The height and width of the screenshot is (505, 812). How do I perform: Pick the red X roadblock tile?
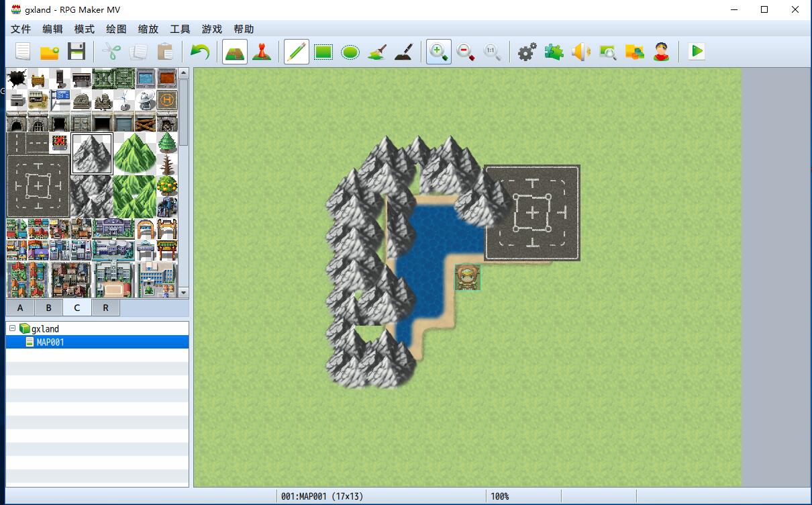[x=60, y=143]
